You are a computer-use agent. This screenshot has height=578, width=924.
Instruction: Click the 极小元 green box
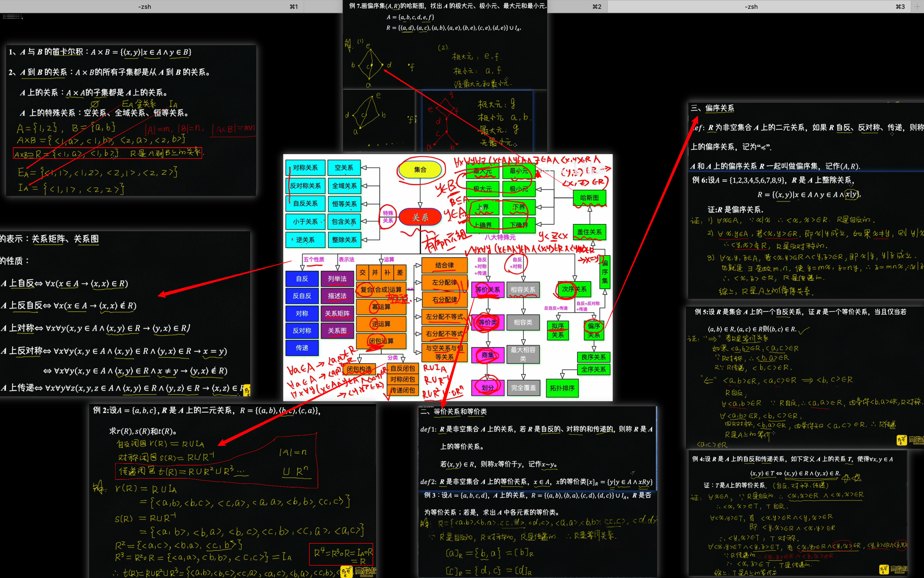pos(519,189)
